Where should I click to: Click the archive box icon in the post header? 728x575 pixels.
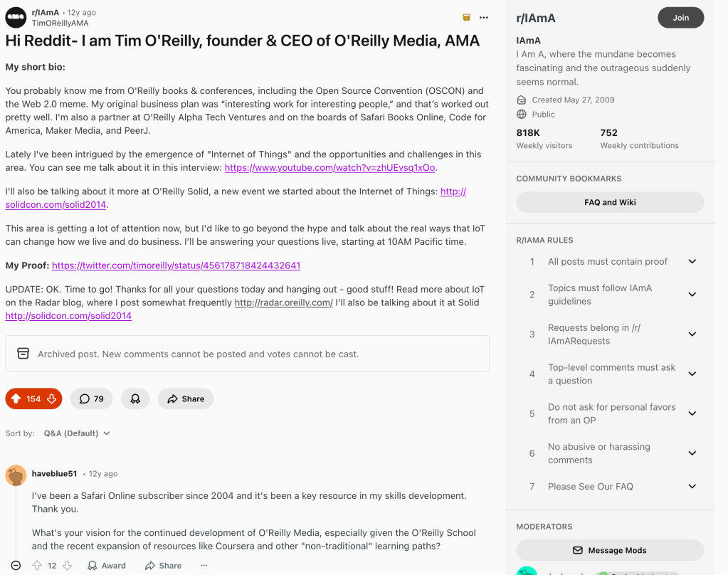click(467, 17)
